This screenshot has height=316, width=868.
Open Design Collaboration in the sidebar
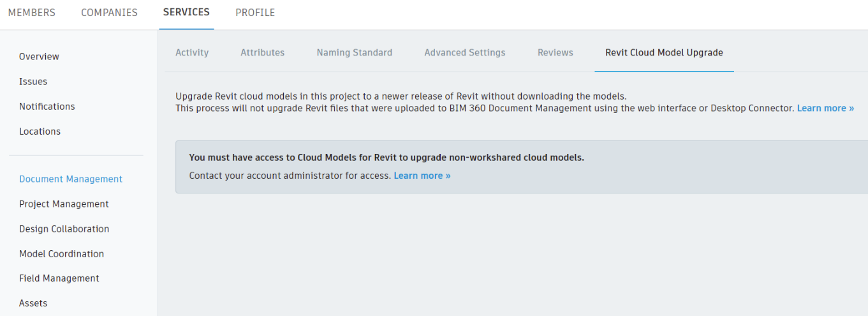[x=64, y=229]
